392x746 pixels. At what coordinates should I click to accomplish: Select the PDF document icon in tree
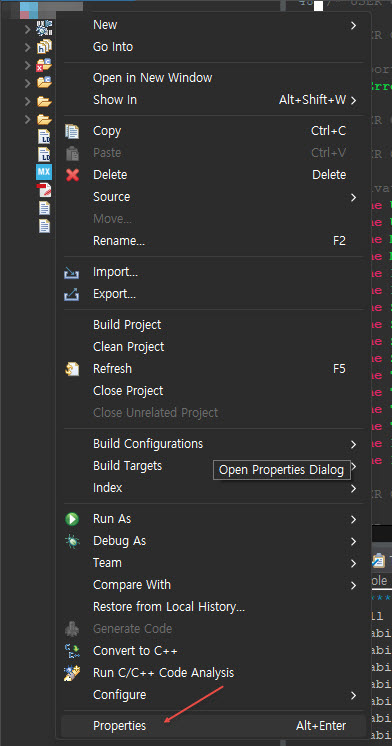coord(44,190)
